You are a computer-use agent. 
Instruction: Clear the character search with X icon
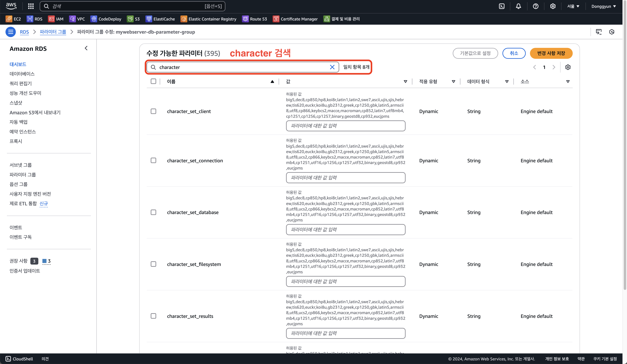click(x=332, y=67)
